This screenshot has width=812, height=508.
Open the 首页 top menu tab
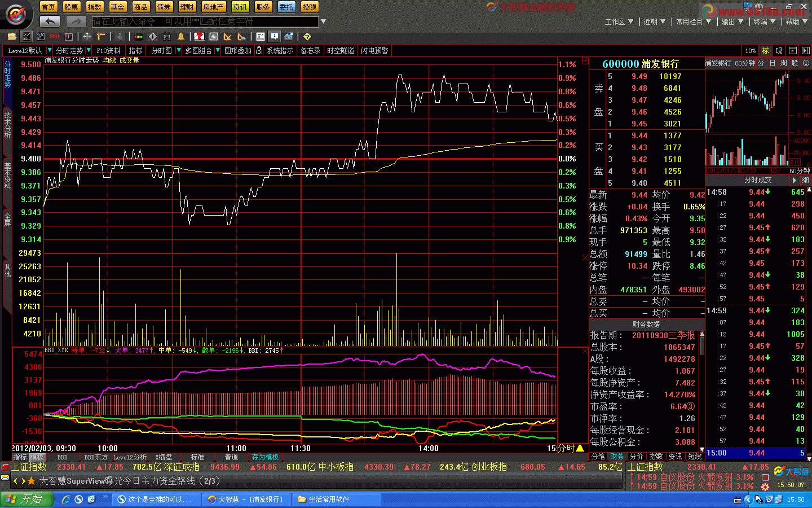[48, 7]
